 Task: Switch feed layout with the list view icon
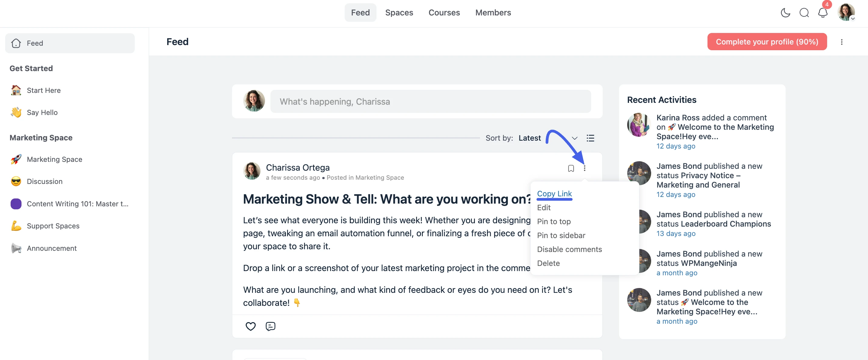(x=590, y=138)
